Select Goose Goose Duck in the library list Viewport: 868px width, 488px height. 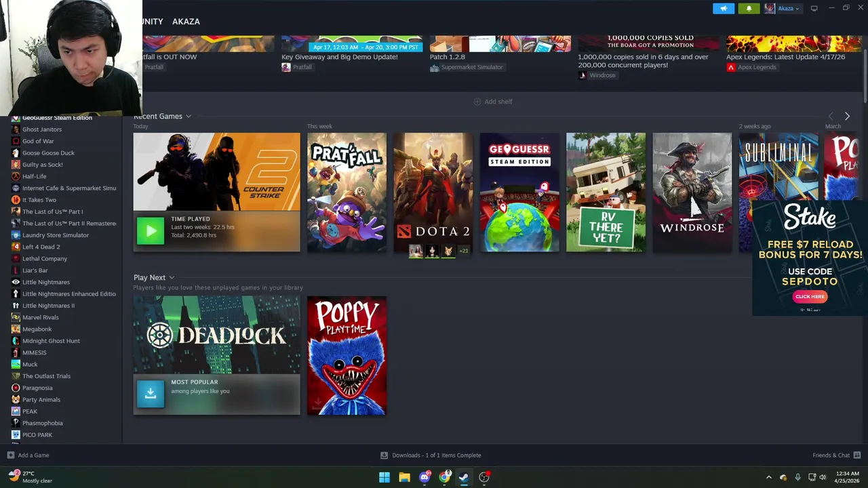coord(48,152)
